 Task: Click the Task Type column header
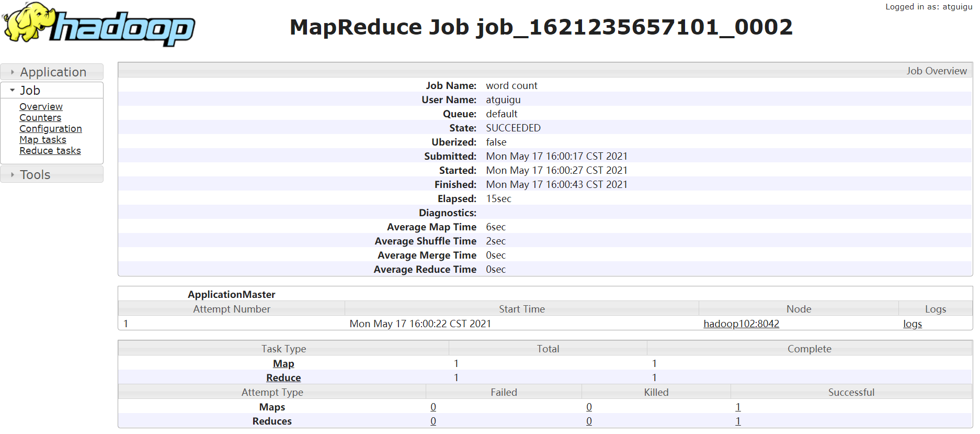tap(283, 349)
